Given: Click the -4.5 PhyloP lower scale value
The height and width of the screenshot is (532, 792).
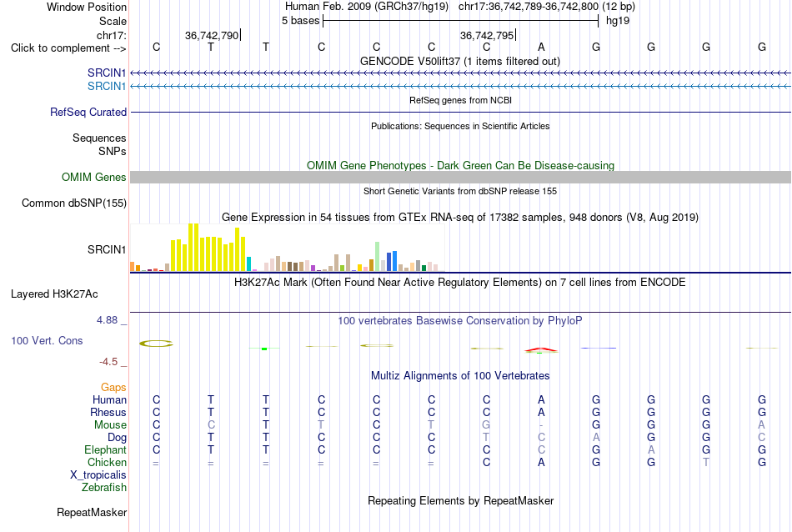Looking at the screenshot, I should [x=108, y=362].
